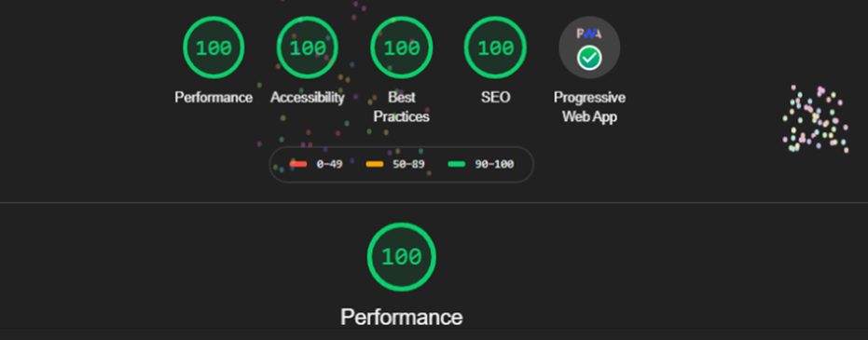Go to the SEO category label
Image resolution: width=868 pixels, height=340 pixels.
click(495, 98)
